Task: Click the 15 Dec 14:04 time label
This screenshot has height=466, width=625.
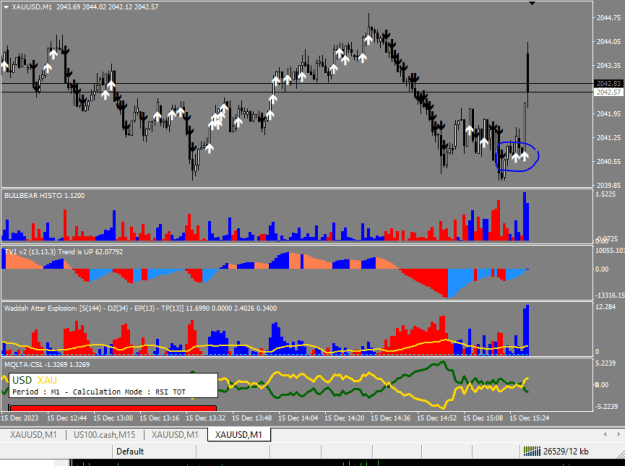Action: (298, 418)
